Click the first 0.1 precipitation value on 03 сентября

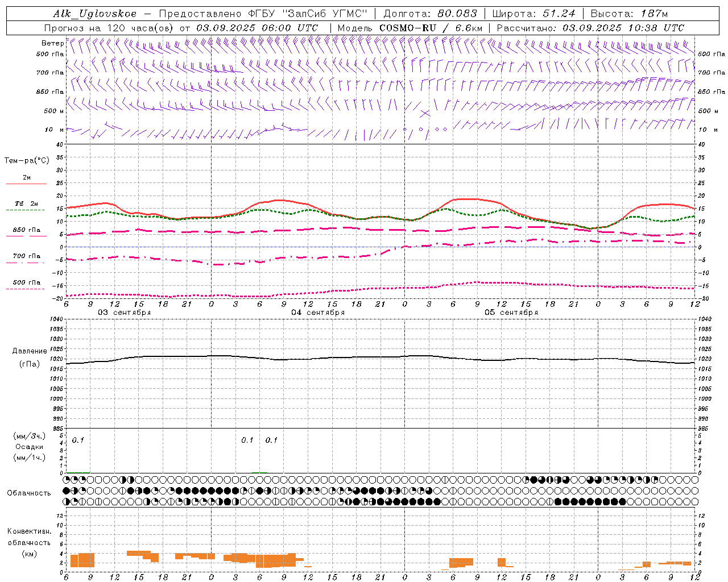[x=78, y=440]
